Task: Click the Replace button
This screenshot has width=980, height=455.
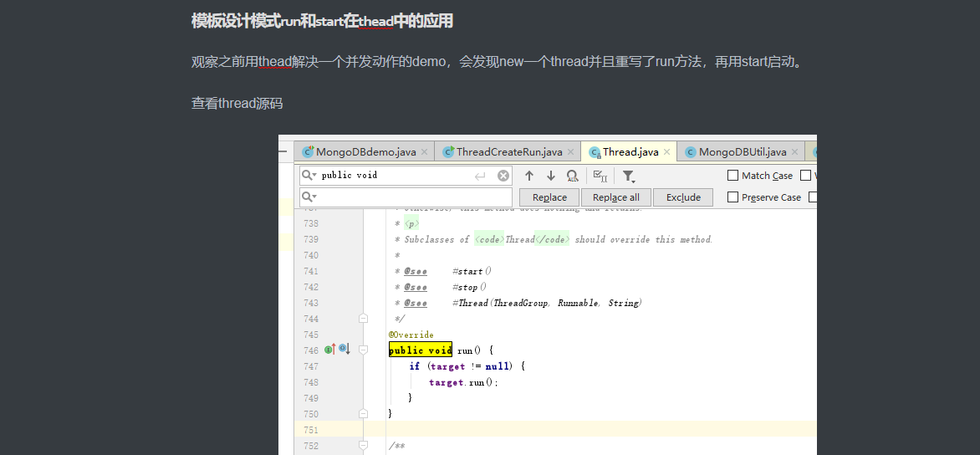Action: (549, 197)
